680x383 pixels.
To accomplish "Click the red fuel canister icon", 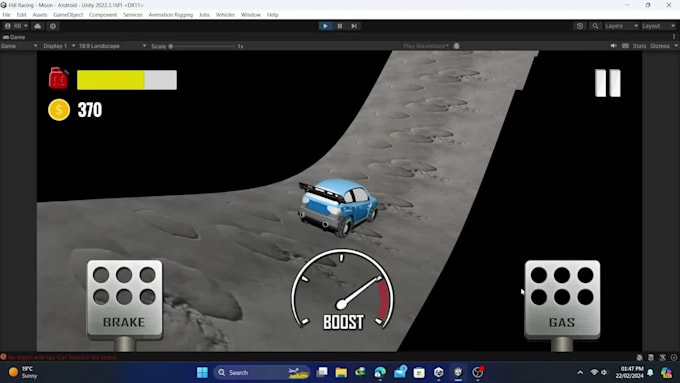I will point(59,78).
